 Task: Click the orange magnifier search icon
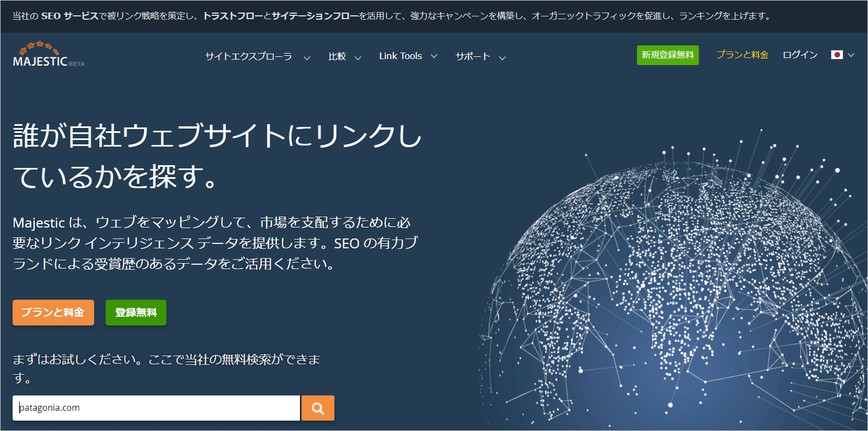click(x=318, y=408)
